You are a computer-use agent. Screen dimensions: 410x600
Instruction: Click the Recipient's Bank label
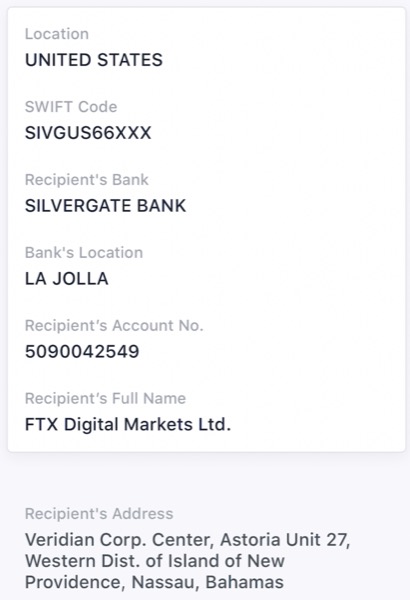point(87,180)
